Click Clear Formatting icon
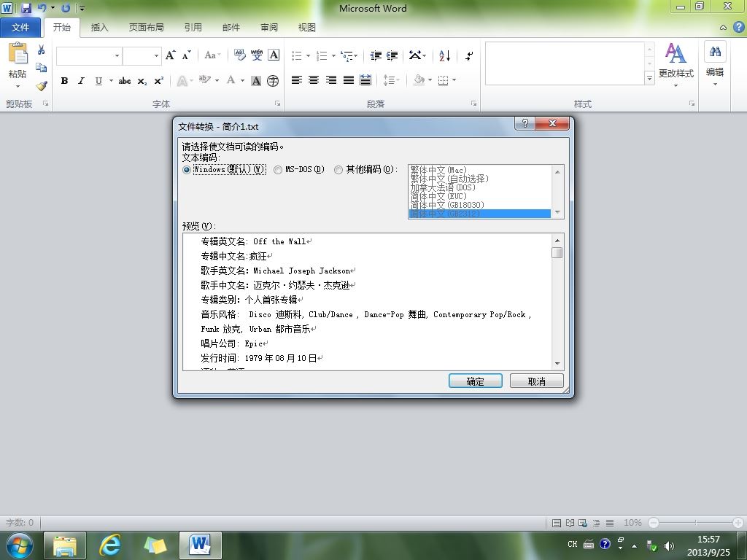This screenshot has width=747, height=560. pos(239,55)
